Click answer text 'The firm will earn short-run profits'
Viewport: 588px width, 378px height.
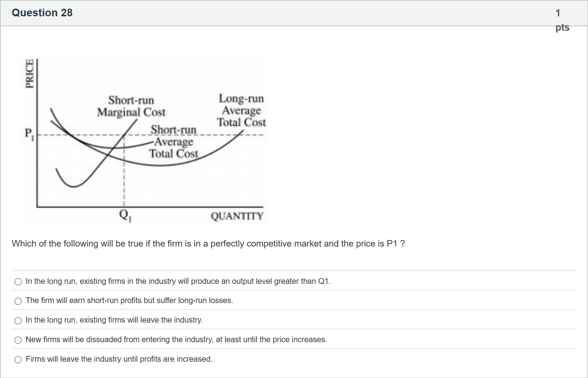(129, 301)
